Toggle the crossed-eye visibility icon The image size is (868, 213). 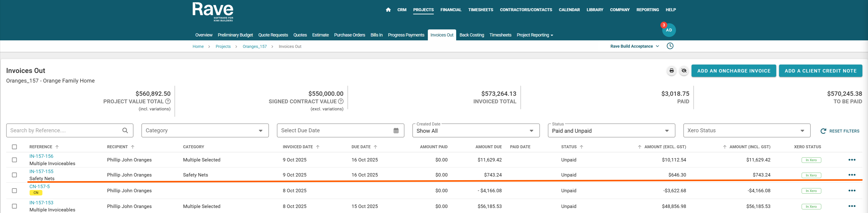coord(684,71)
